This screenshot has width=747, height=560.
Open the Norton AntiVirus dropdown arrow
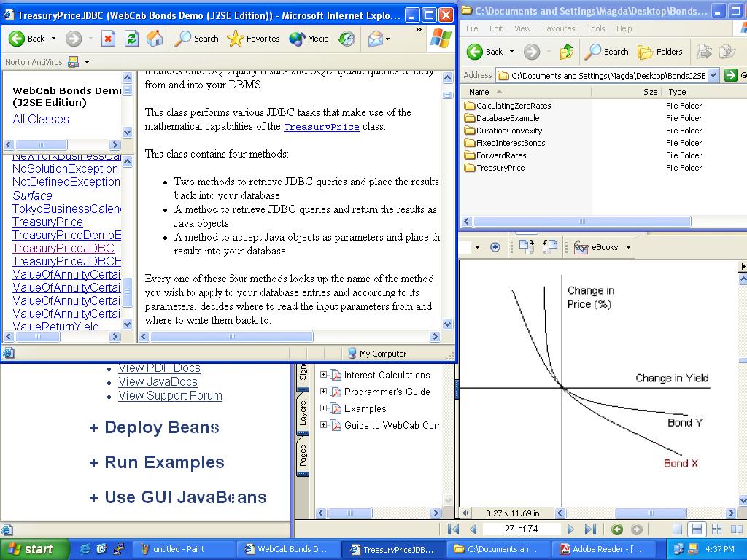tap(87, 62)
